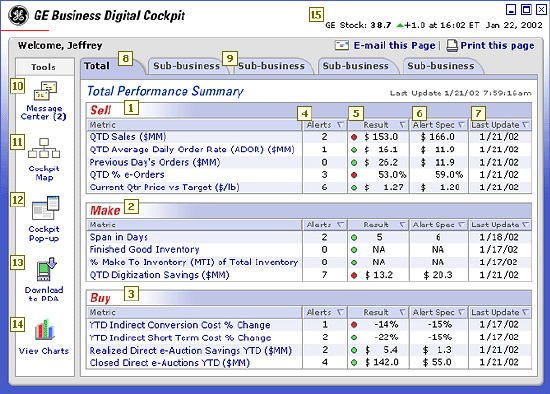550x394 pixels.
Task: Open Realized Direct e-Auction Savings YTD link
Action: (x=190, y=350)
